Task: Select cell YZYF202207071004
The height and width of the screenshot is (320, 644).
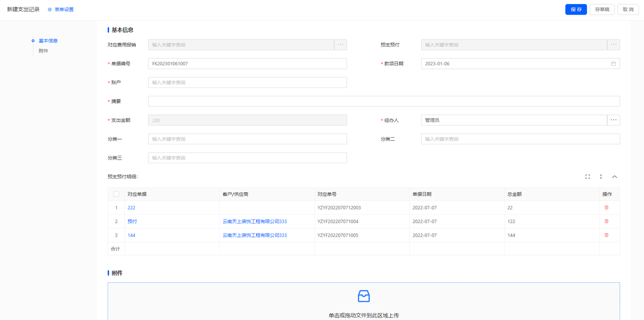Action: pyautogui.click(x=362, y=222)
